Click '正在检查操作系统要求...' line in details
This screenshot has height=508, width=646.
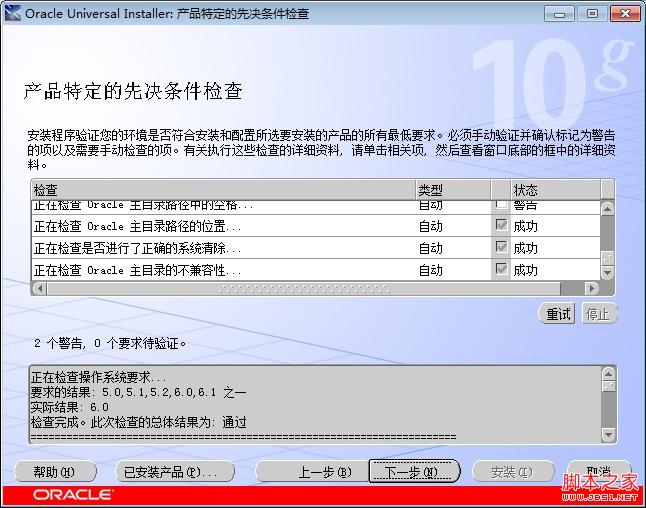pos(98,377)
